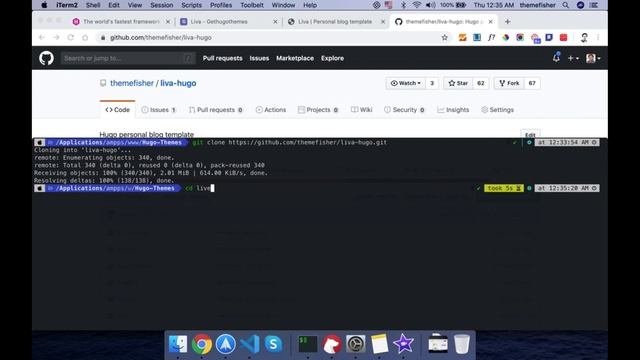Open the Watch dropdown button
This screenshot has height=360, width=640.
[x=406, y=83]
